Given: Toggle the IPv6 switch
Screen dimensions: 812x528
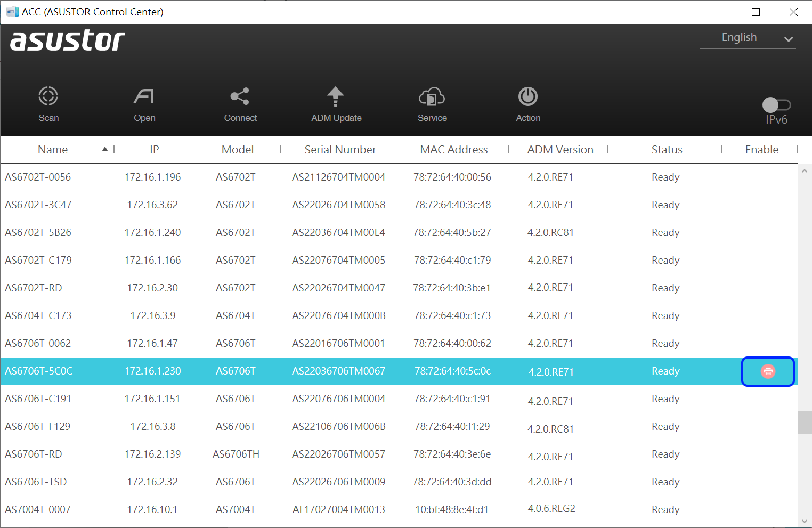Looking at the screenshot, I should pos(776,105).
